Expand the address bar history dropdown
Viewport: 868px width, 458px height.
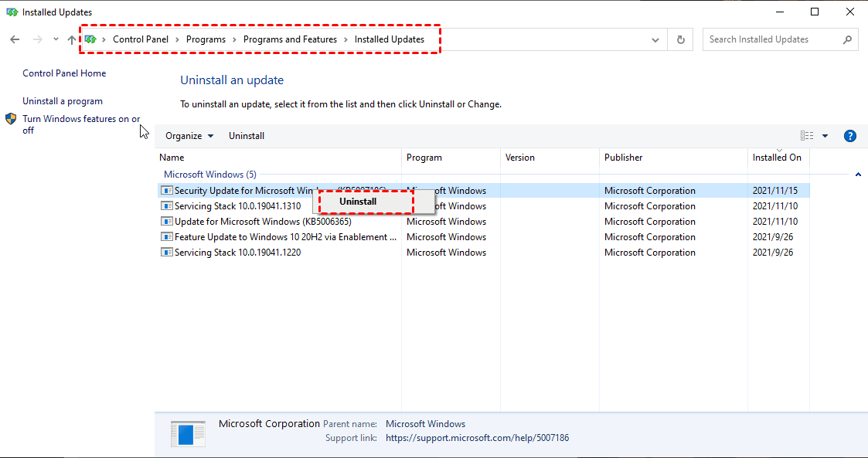(655, 40)
